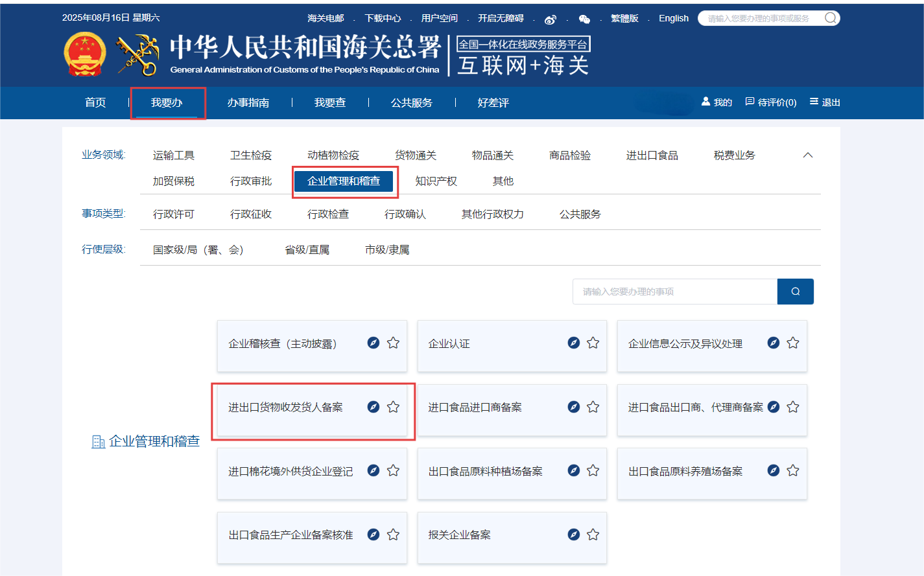Open the 公共服务 navigation tab
This screenshot has height=576, width=924.
point(411,103)
